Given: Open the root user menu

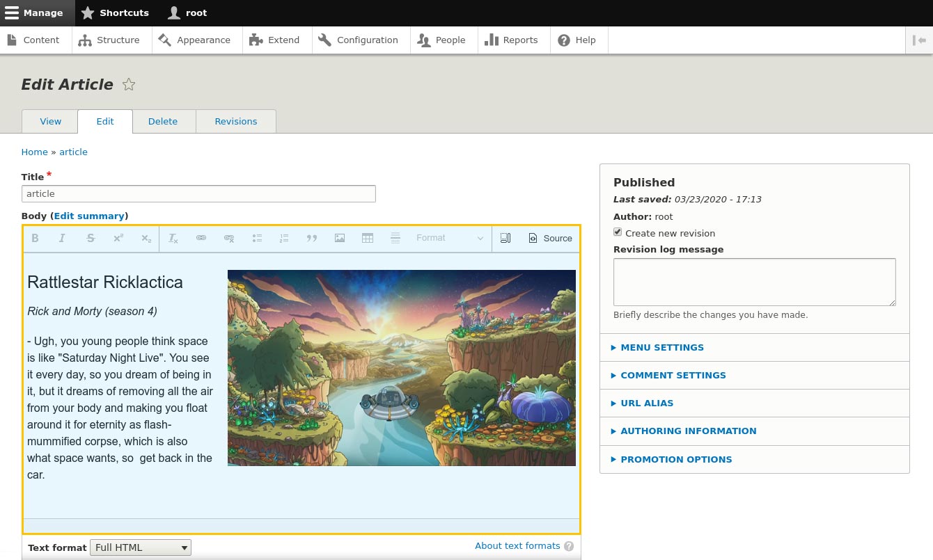Looking at the screenshot, I should [187, 13].
